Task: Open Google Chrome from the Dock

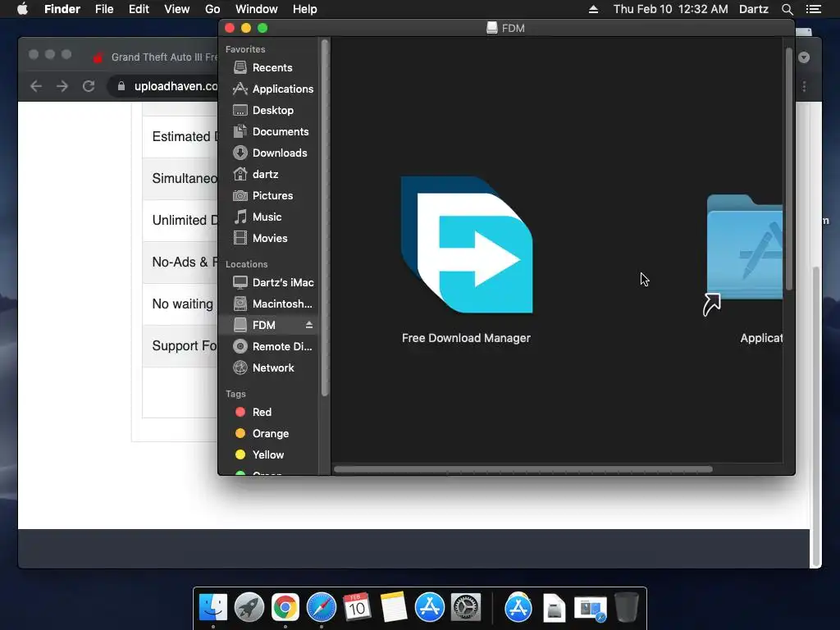Action: (x=285, y=608)
